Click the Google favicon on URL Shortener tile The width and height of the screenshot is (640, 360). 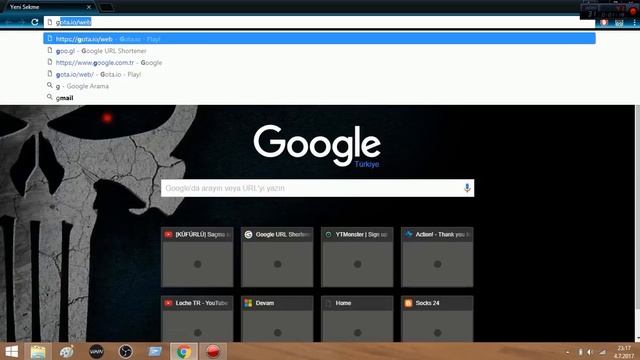coord(248,234)
